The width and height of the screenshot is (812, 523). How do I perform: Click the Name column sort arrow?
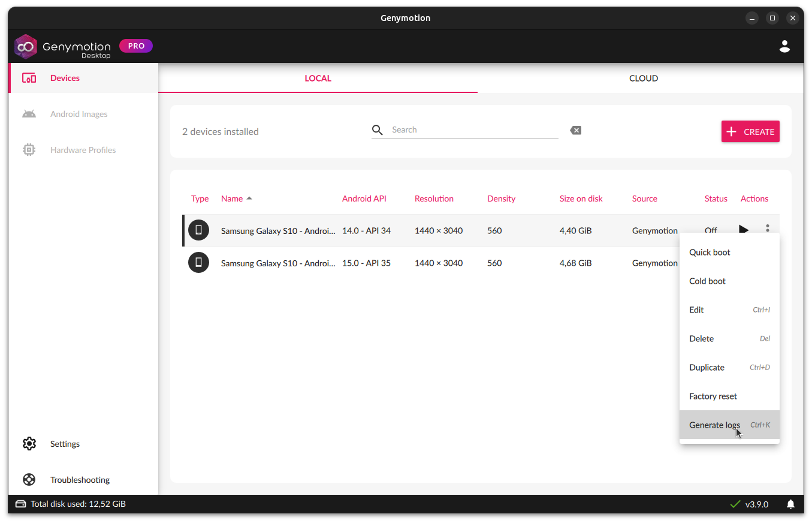[249, 199]
